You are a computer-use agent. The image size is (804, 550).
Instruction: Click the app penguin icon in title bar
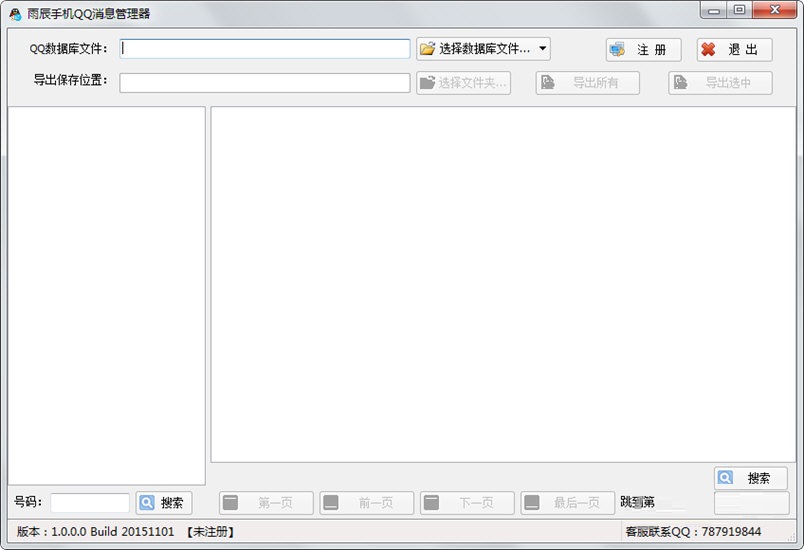[15, 14]
